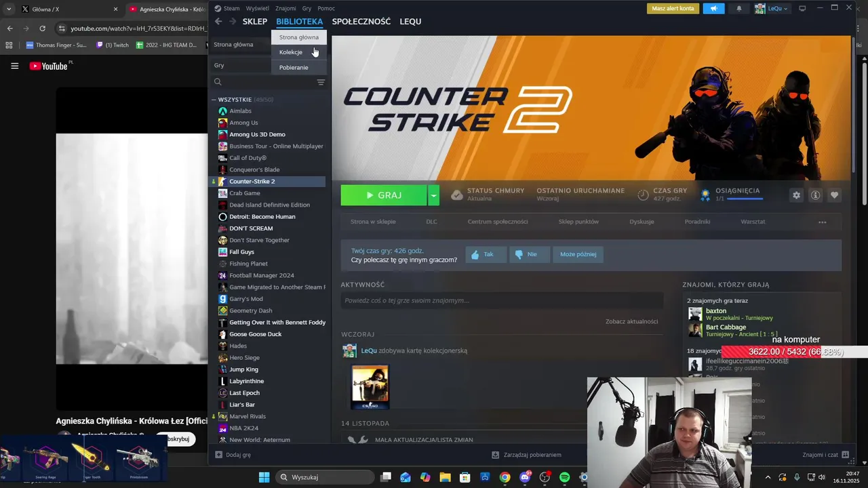Viewport: 868px width, 488px height.
Task: Open Poradniki link
Action: (697, 222)
